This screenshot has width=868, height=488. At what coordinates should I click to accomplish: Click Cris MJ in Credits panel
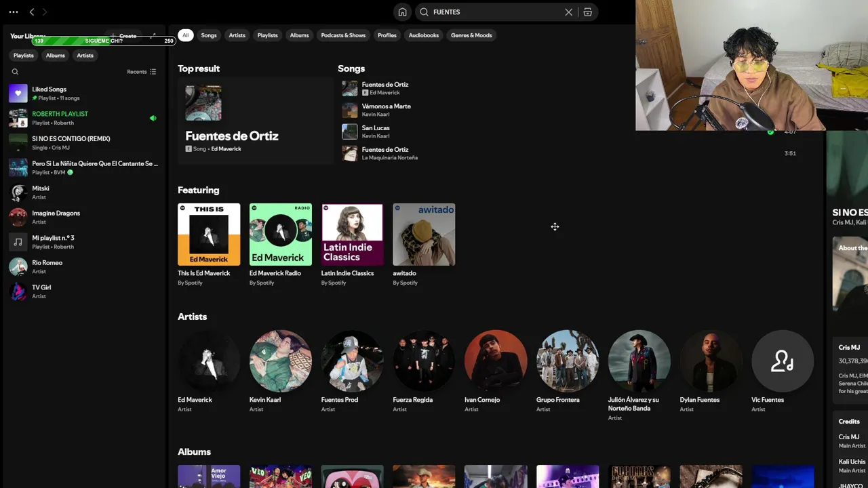pyautogui.click(x=849, y=437)
